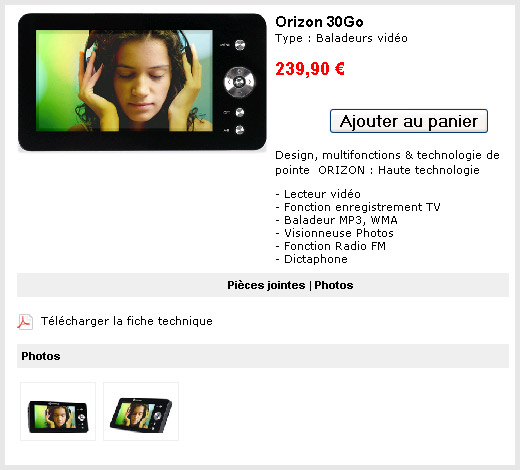Viewport: 520px width, 470px height.
Task: Click the topmost small round button on player
Action: [x=240, y=45]
